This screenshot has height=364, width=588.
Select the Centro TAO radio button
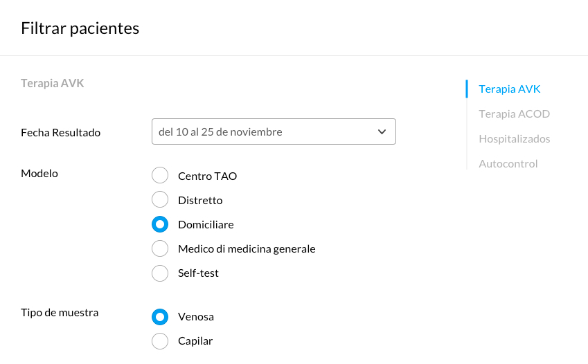tap(160, 176)
